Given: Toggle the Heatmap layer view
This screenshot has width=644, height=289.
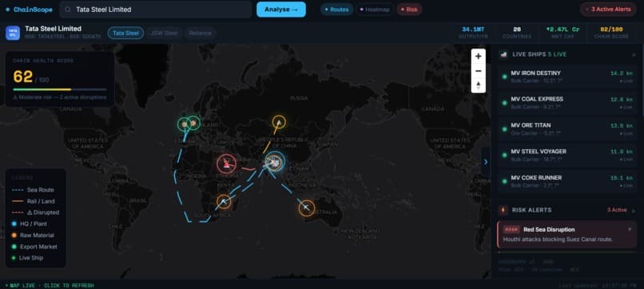Looking at the screenshot, I should point(375,10).
